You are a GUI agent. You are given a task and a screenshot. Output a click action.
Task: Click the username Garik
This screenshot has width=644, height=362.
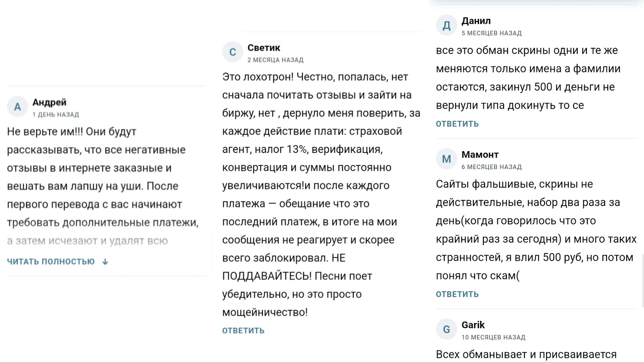[473, 325]
